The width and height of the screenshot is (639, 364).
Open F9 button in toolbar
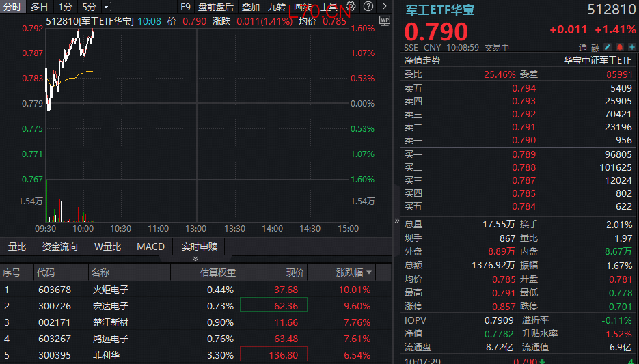coord(185,7)
